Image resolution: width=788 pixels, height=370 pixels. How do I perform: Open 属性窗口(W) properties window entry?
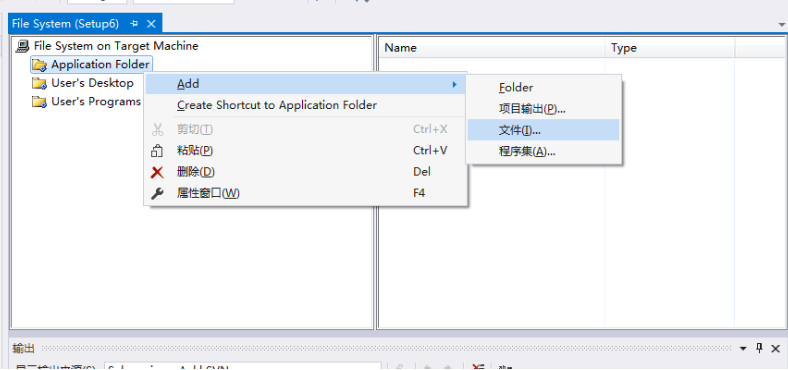coord(305,193)
